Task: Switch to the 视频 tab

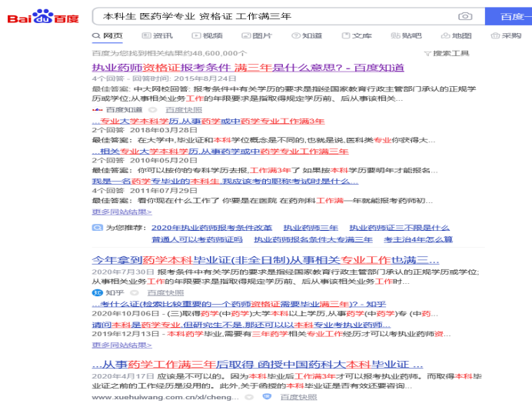Action: [x=208, y=35]
